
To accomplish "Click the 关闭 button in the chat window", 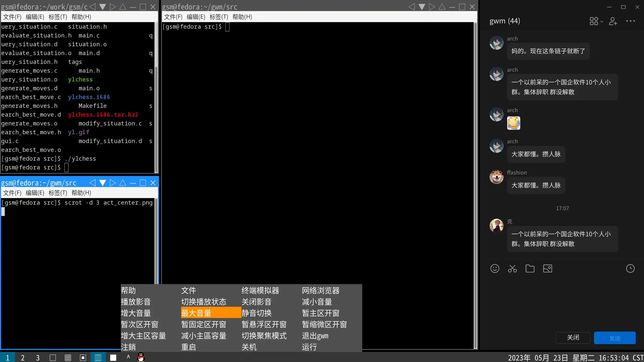I will [573, 338].
